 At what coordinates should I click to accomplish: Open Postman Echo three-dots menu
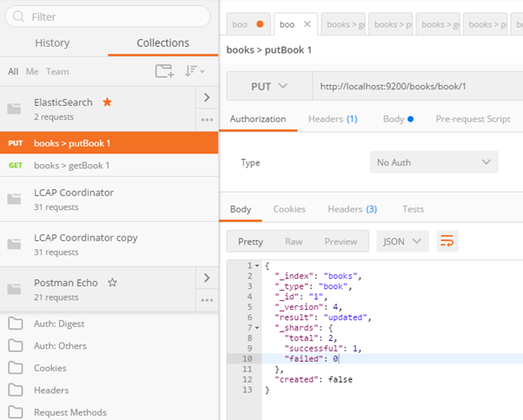[207, 300]
